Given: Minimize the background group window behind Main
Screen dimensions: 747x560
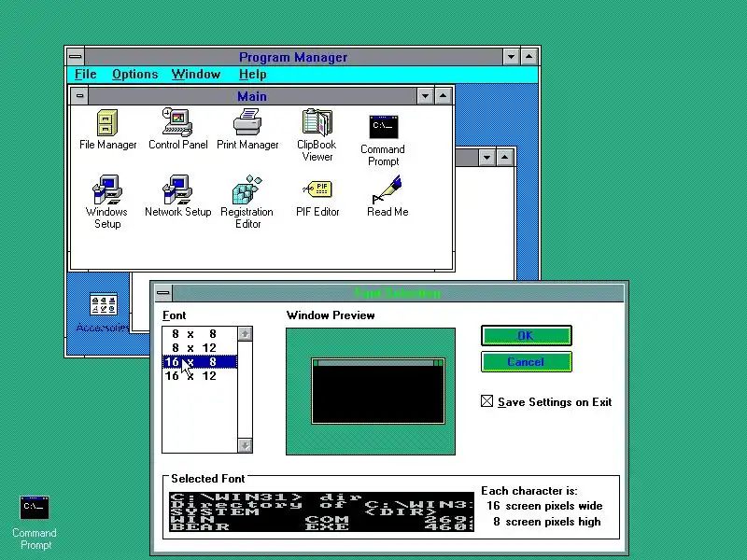Looking at the screenshot, I should coord(486,158).
